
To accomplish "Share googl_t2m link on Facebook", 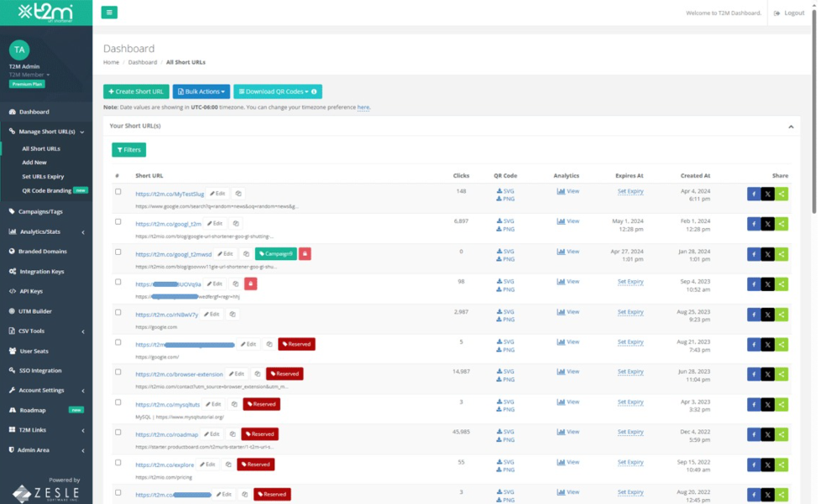I will coord(754,224).
